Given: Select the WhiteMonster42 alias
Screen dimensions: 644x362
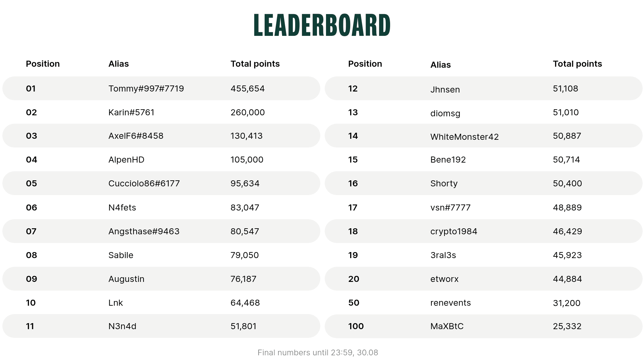Looking at the screenshot, I should (x=465, y=137).
